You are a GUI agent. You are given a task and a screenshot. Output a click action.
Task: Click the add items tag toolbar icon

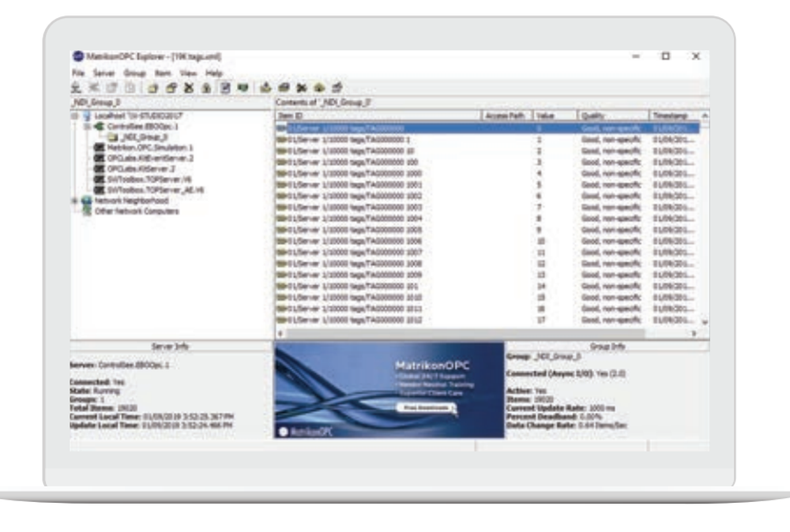[x=265, y=88]
